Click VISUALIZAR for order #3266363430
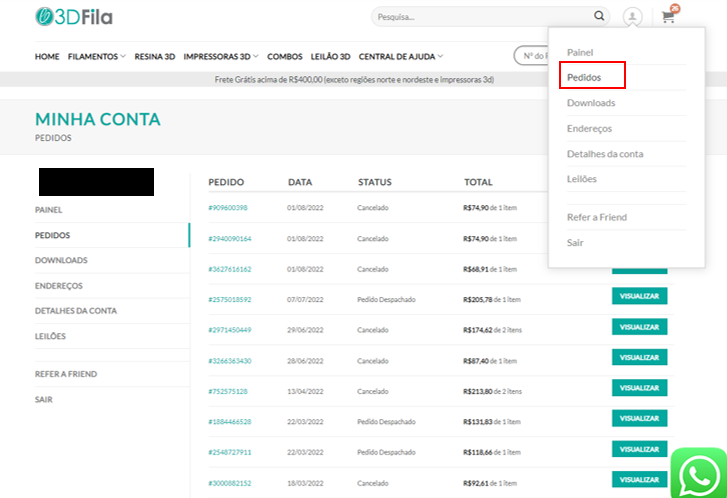This screenshot has width=727, height=498. point(639,358)
